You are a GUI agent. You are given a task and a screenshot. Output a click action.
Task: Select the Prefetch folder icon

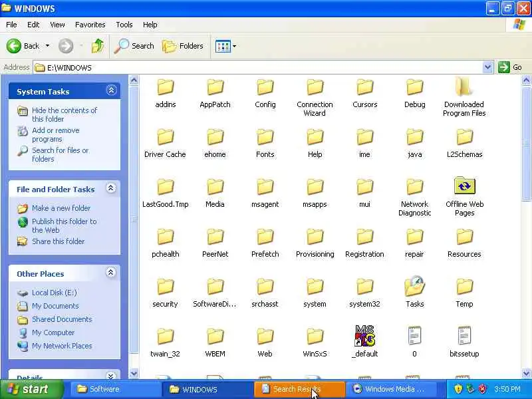point(265,237)
